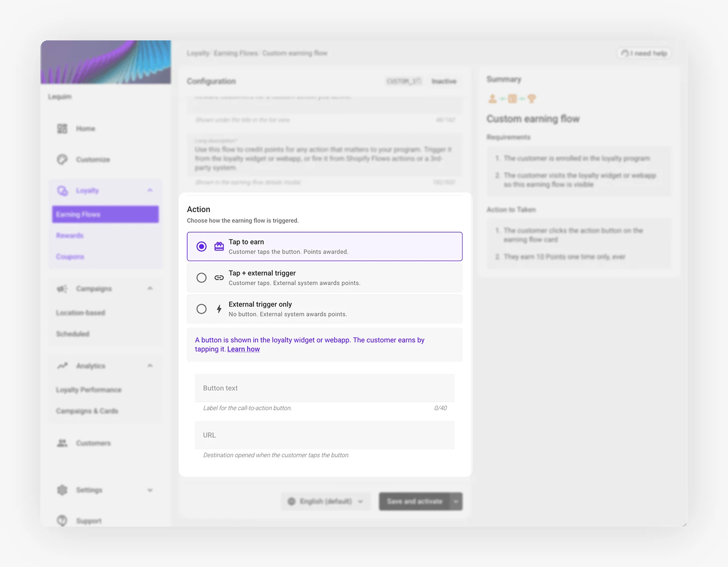Click the Loyalty icon in sidebar
The width and height of the screenshot is (728, 567).
click(x=62, y=190)
